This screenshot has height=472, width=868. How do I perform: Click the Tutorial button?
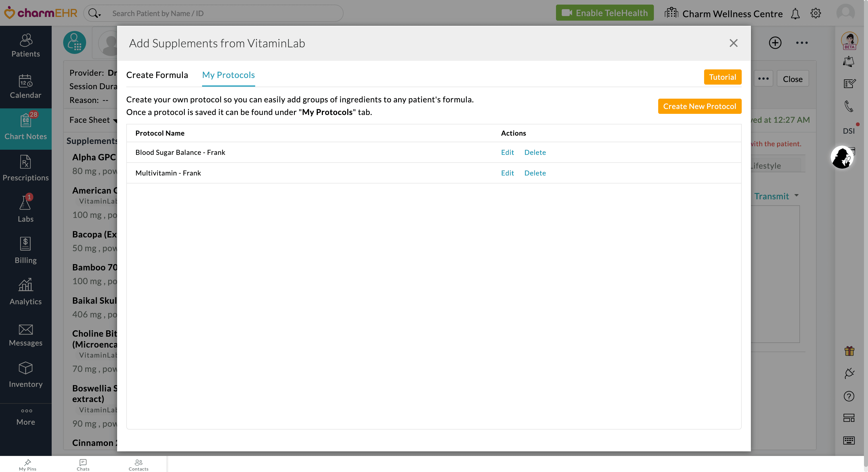(722, 77)
